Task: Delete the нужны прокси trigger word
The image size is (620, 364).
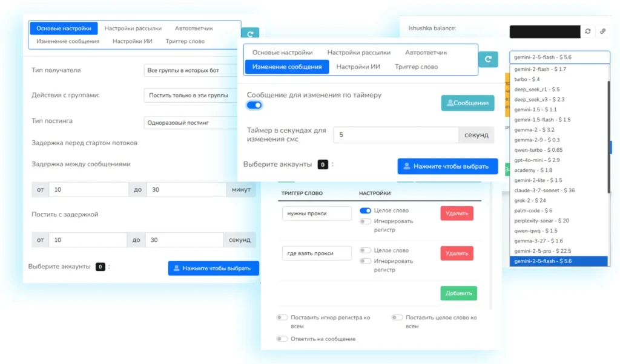Action: click(457, 213)
